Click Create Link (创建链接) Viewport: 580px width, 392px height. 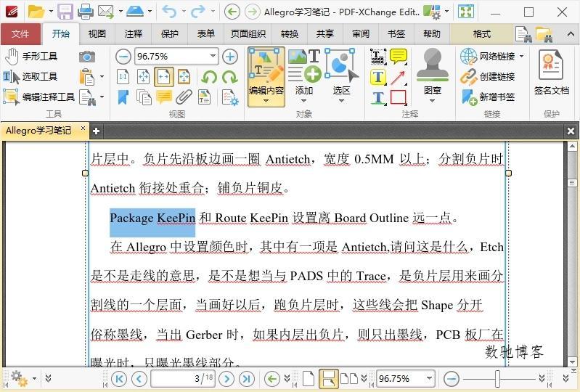coord(489,76)
